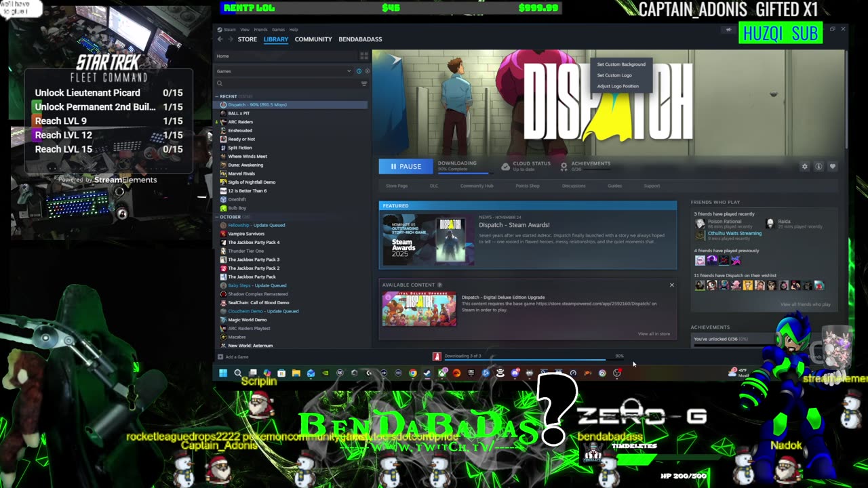This screenshot has width=868, height=488.
Task: Open Microsoft Store from taskbar
Action: (x=281, y=373)
